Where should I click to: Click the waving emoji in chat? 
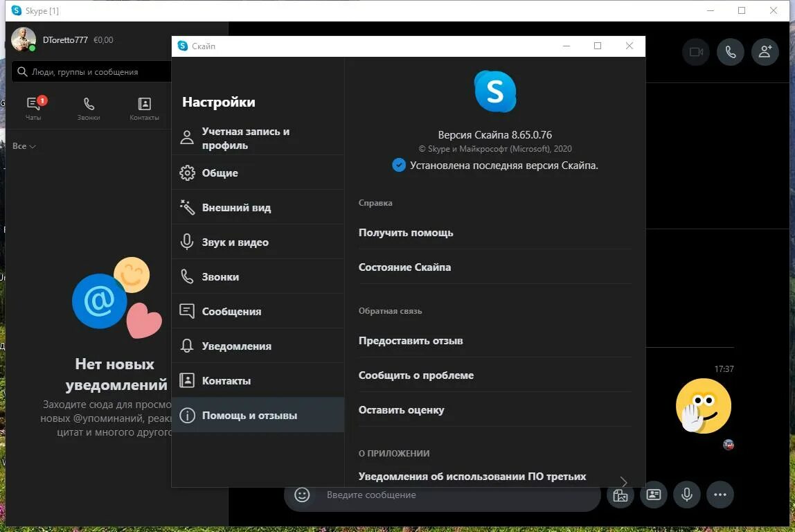tap(703, 406)
